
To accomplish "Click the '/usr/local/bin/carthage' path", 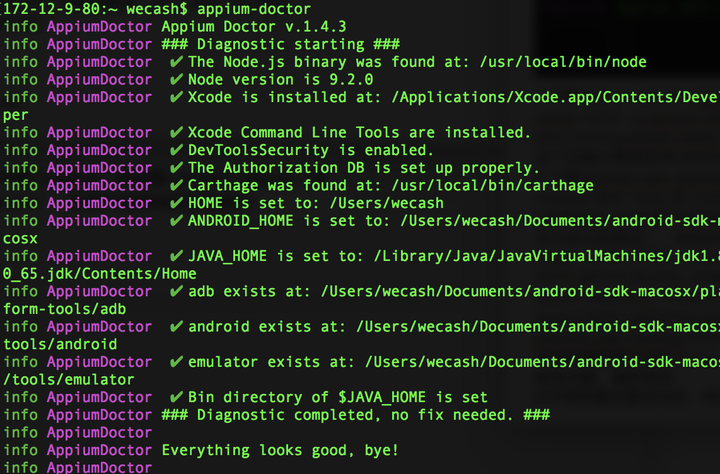I will [492, 186].
